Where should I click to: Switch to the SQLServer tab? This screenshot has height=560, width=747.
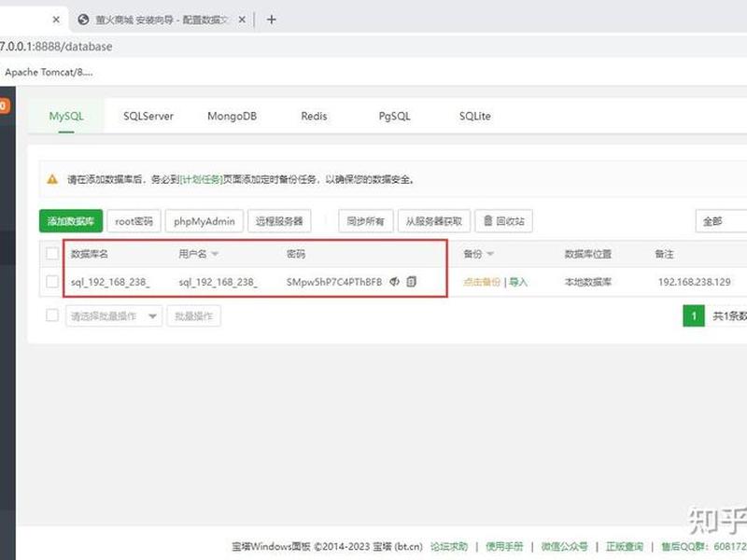click(148, 116)
